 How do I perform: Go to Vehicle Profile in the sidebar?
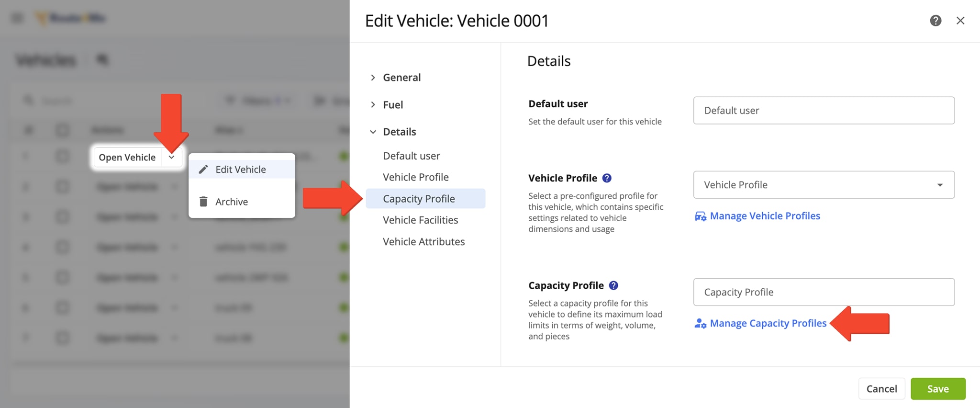point(416,177)
